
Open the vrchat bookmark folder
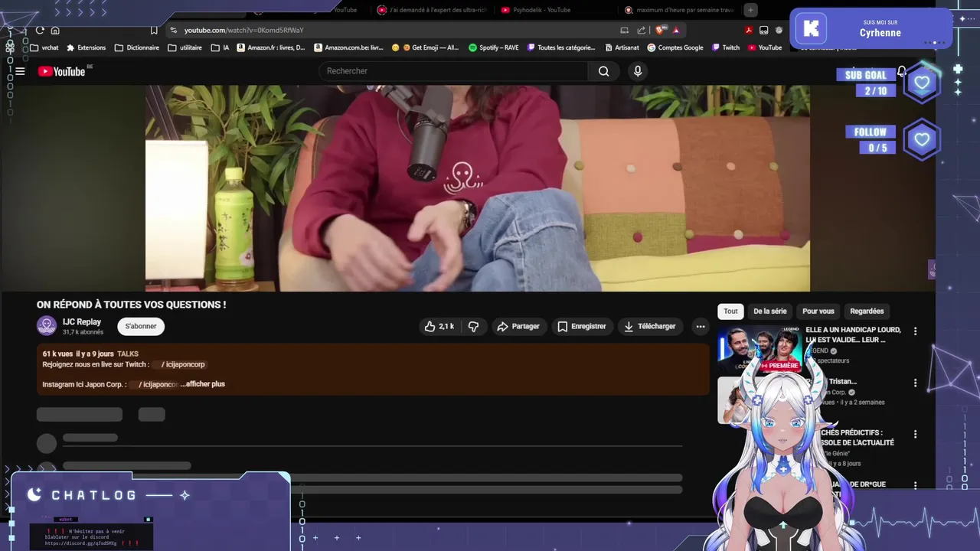[x=44, y=47]
